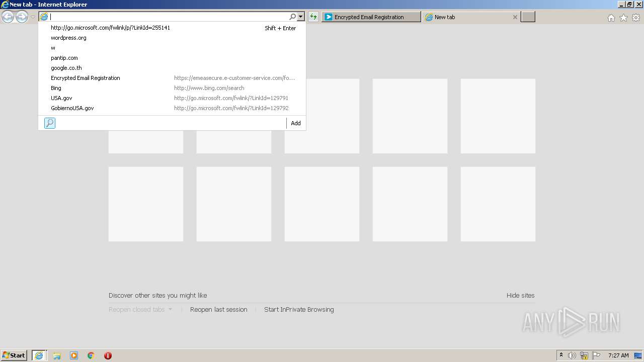Switch to the Encrypted Email Registration tab
Screen dimensions: 644x362
tap(371, 17)
